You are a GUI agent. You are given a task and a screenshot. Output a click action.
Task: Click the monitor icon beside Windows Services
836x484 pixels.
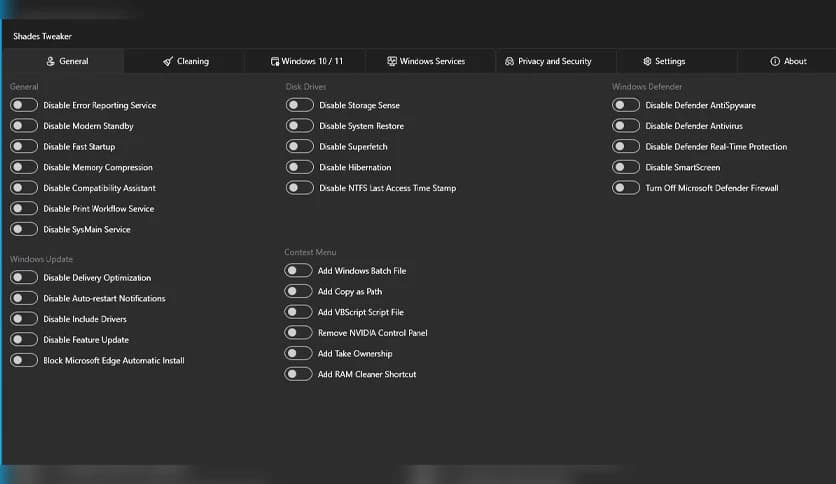click(x=392, y=61)
